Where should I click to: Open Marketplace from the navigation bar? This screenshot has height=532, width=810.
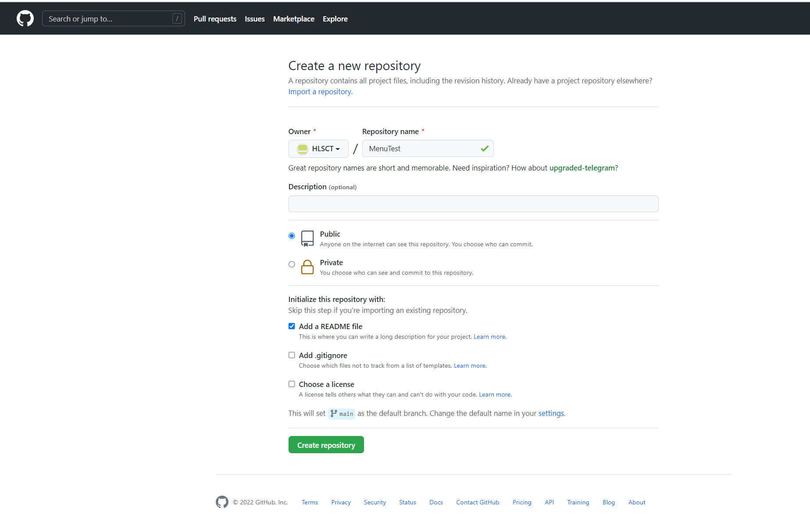294,19
